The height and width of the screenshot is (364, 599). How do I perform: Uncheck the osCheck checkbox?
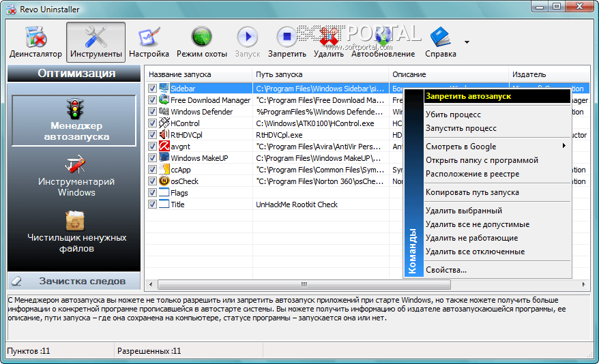[152, 181]
